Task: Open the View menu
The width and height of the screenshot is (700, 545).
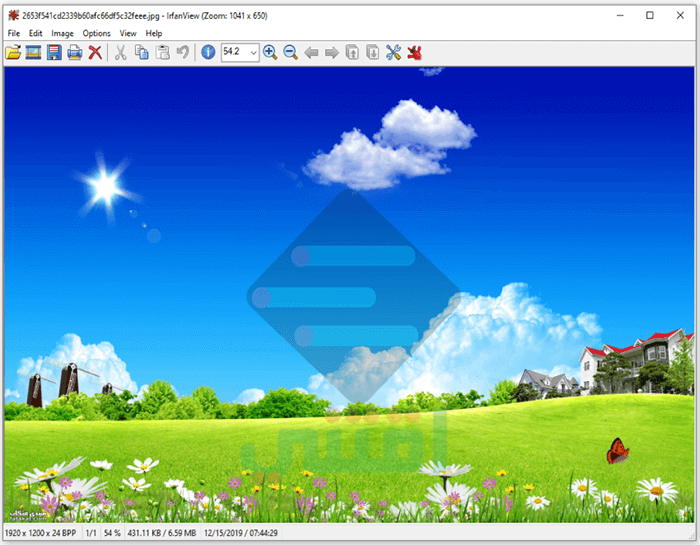Action: point(128,33)
